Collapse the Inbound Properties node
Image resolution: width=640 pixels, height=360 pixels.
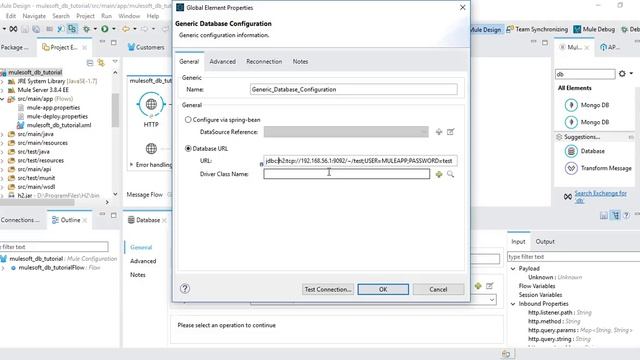513,304
